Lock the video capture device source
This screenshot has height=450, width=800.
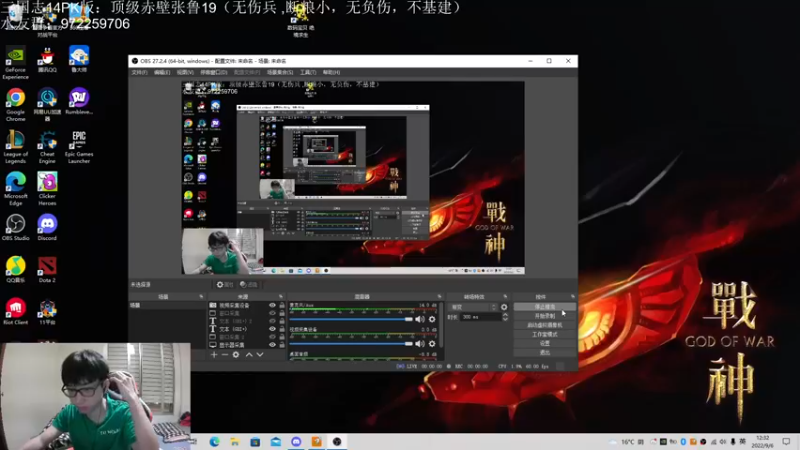click(282, 305)
